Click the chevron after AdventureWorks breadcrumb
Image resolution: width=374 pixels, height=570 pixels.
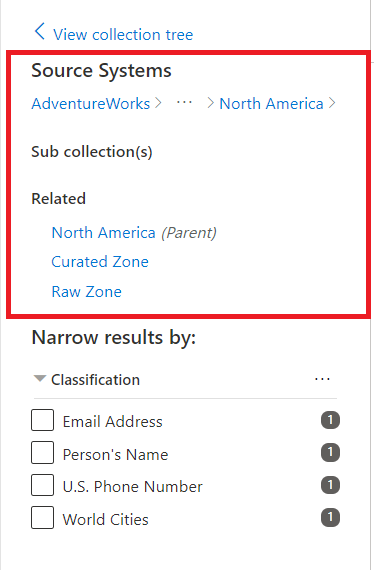click(158, 103)
